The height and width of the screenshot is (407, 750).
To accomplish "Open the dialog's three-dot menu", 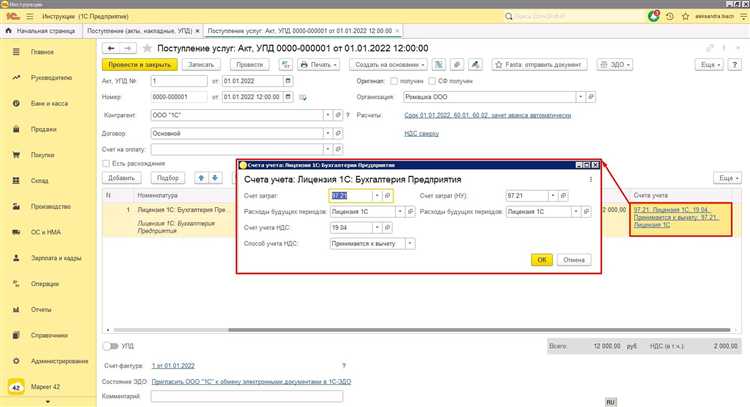I will point(591,179).
